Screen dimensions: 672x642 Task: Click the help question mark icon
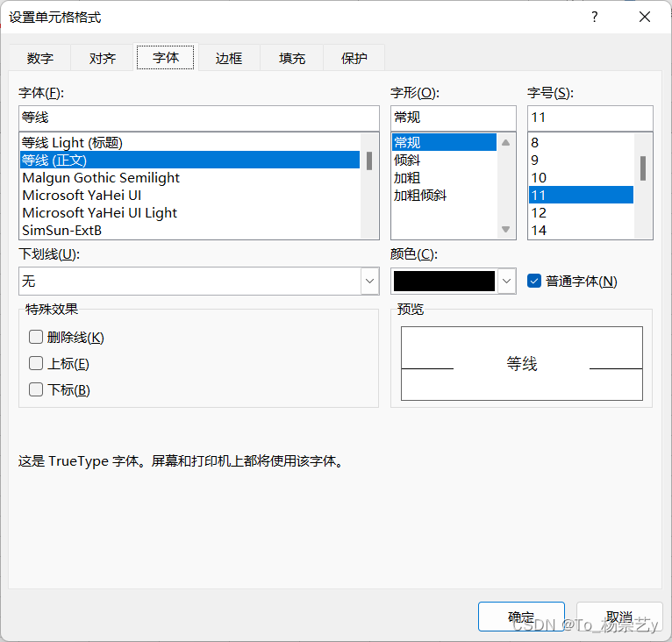click(595, 18)
